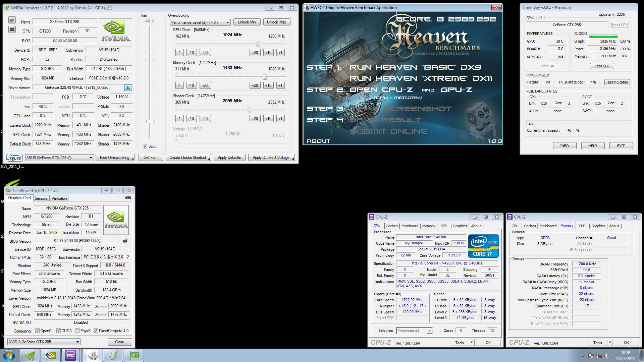Screen dimensions: 644x362
Task: Open NVIDIA Inspector from the taskbar
Action: point(30,355)
